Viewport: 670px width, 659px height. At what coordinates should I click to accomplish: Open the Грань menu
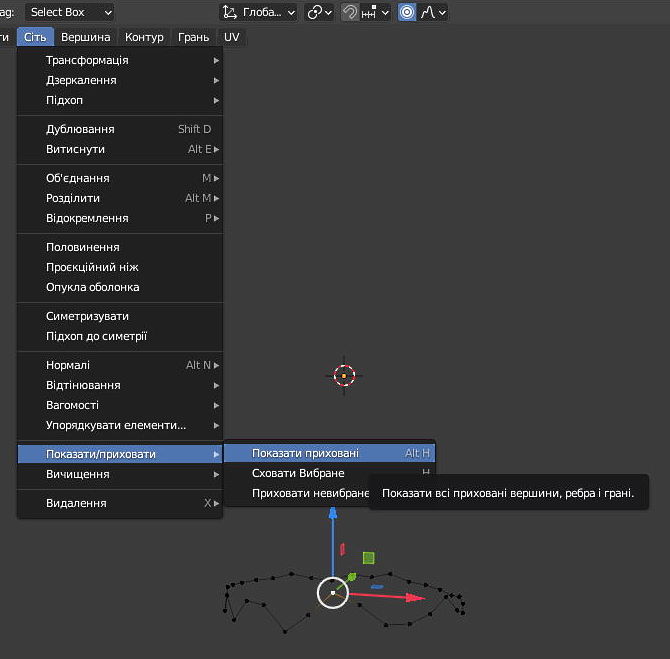pos(194,37)
